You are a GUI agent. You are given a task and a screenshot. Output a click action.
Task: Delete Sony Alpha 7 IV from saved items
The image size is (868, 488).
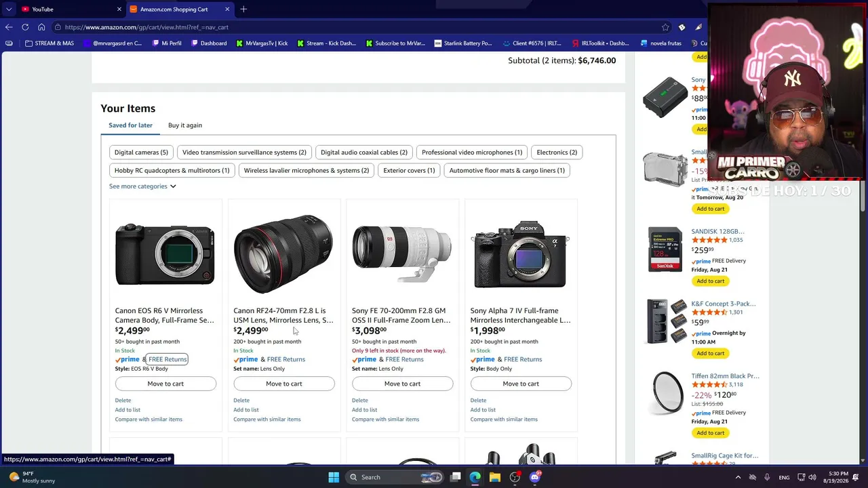[478, 401]
